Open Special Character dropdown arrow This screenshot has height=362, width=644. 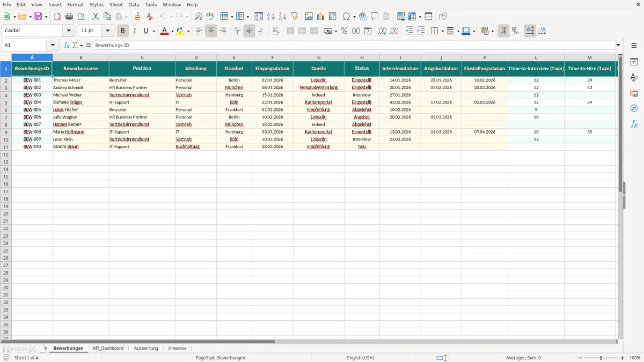pyautogui.click(x=354, y=17)
